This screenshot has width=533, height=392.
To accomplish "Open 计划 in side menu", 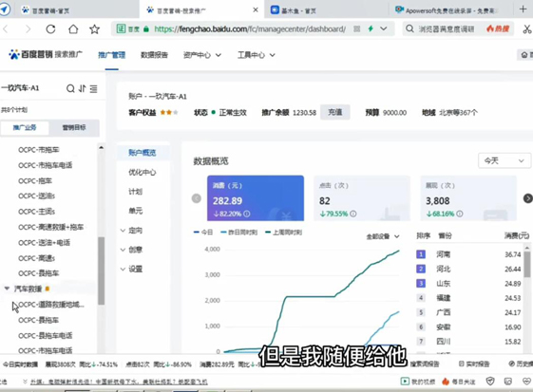I will pos(135,192).
